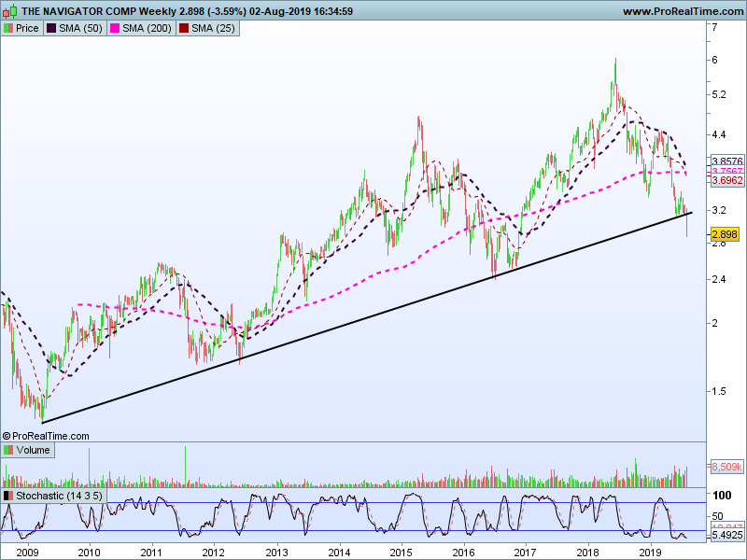Click the Stochastic indicator icon
This screenshot has width=747, height=560.
(x=8, y=496)
